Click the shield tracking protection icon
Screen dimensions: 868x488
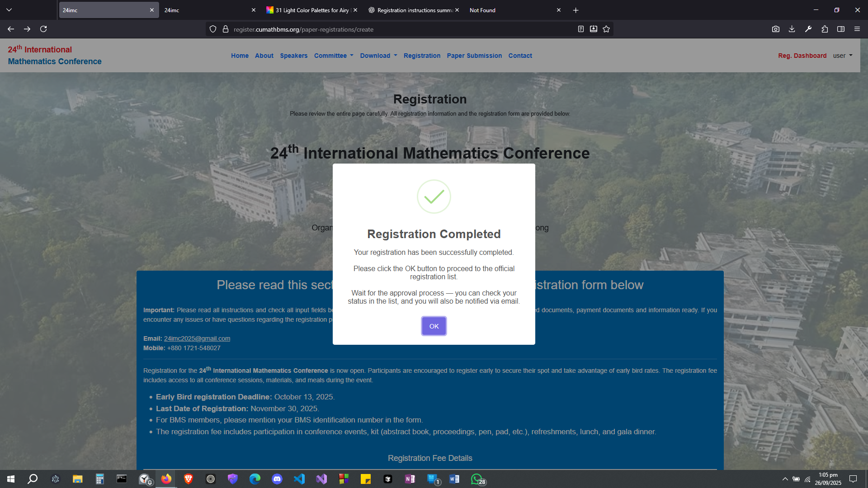coord(213,29)
